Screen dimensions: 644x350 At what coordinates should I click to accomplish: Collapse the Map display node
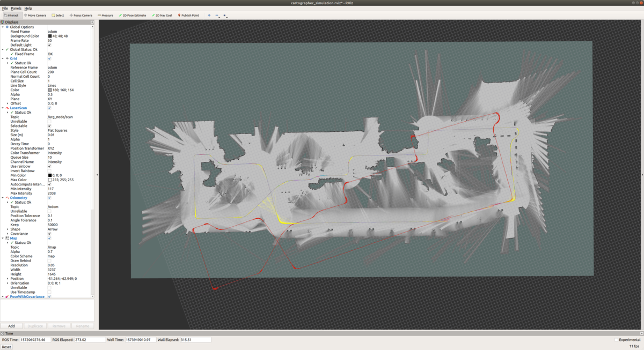click(3, 238)
